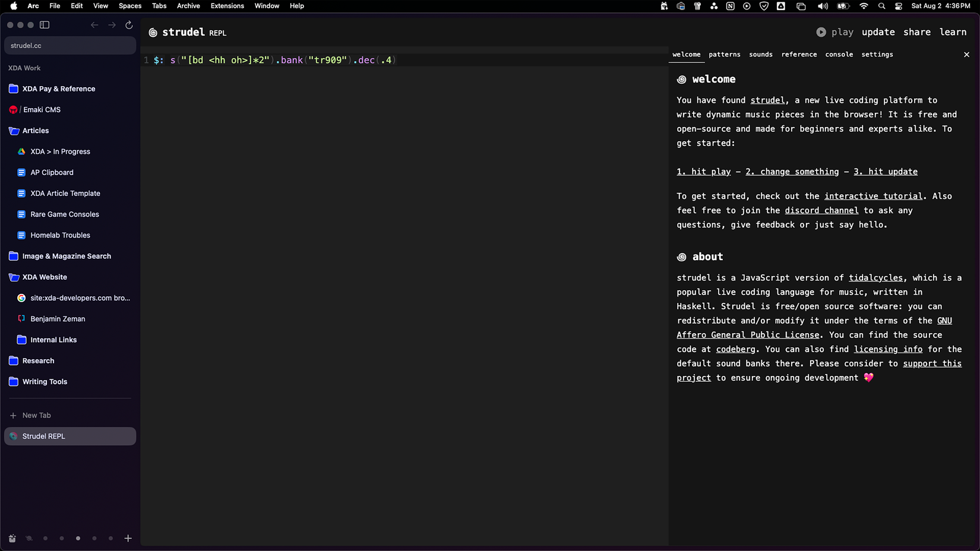980x551 pixels.
Task: Click the Google Drive icon for XDA > In Progress
Action: (21, 151)
